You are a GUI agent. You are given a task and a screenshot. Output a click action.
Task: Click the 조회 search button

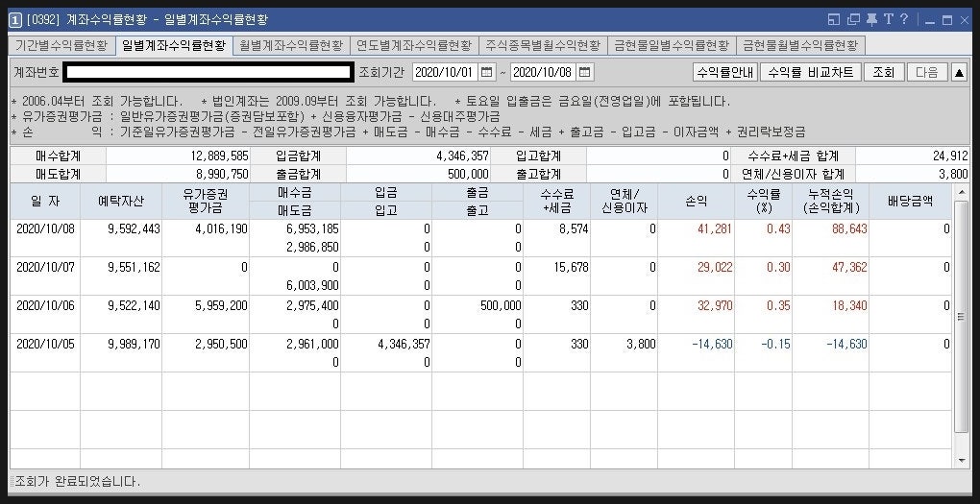click(884, 72)
